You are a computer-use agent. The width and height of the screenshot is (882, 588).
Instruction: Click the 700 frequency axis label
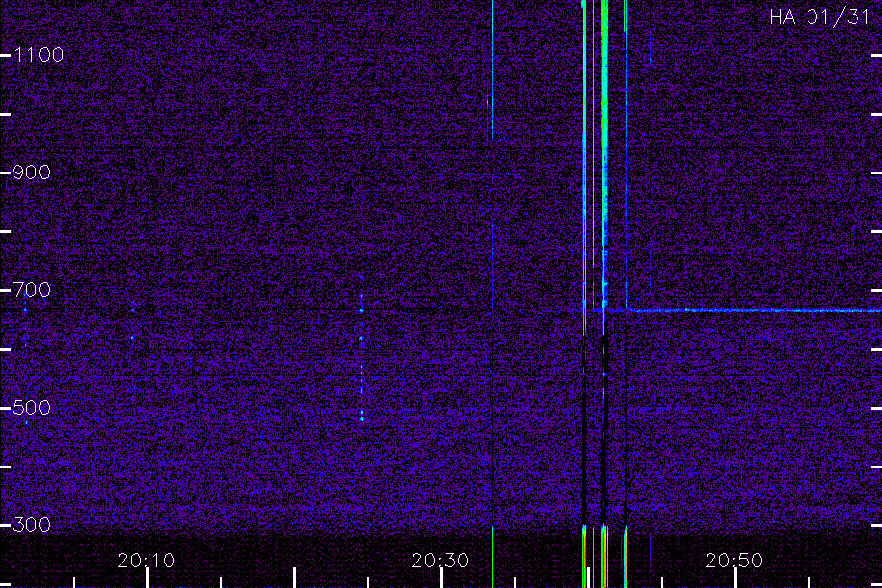pyautogui.click(x=31, y=290)
